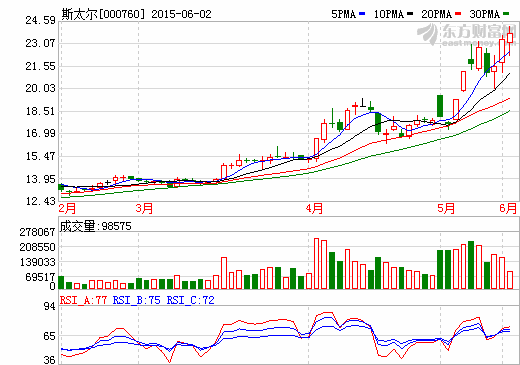Click the 20.03 price axis label

coord(40,88)
